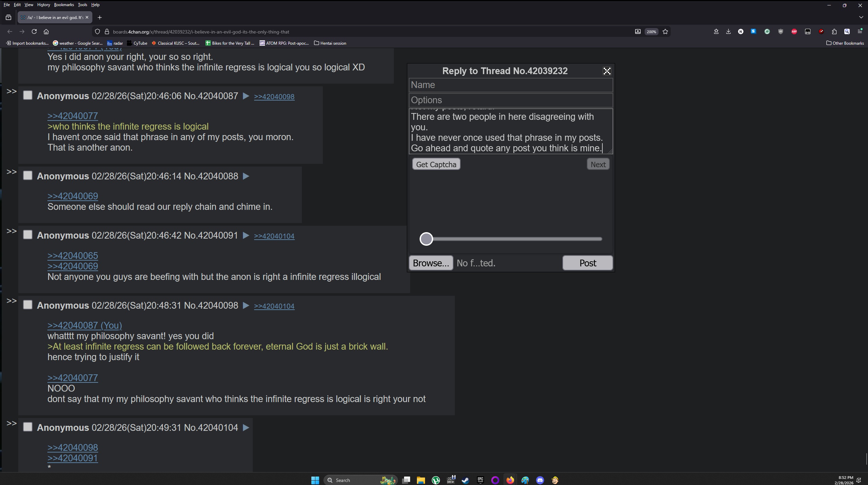
Task: Click the Adblock Plus extension icon
Action: coord(794,31)
